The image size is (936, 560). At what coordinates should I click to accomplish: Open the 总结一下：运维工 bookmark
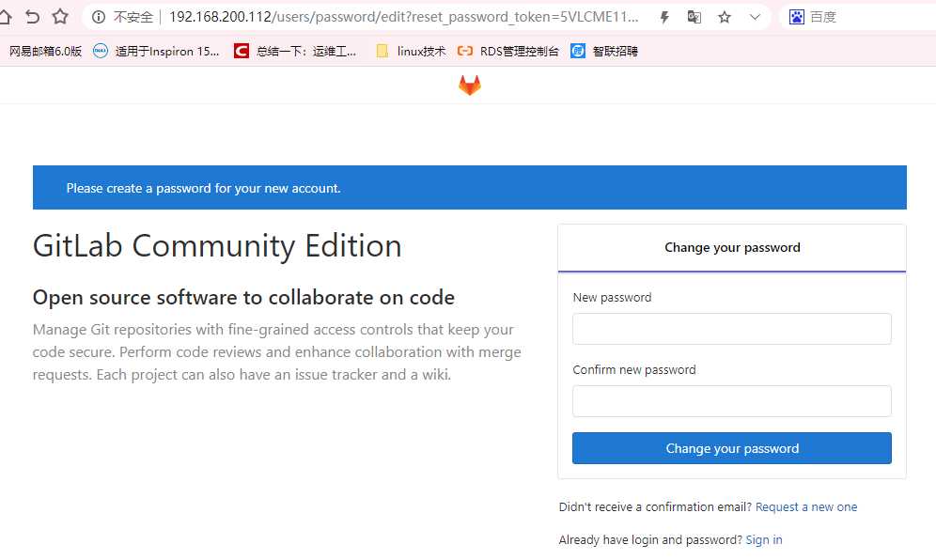(295, 52)
